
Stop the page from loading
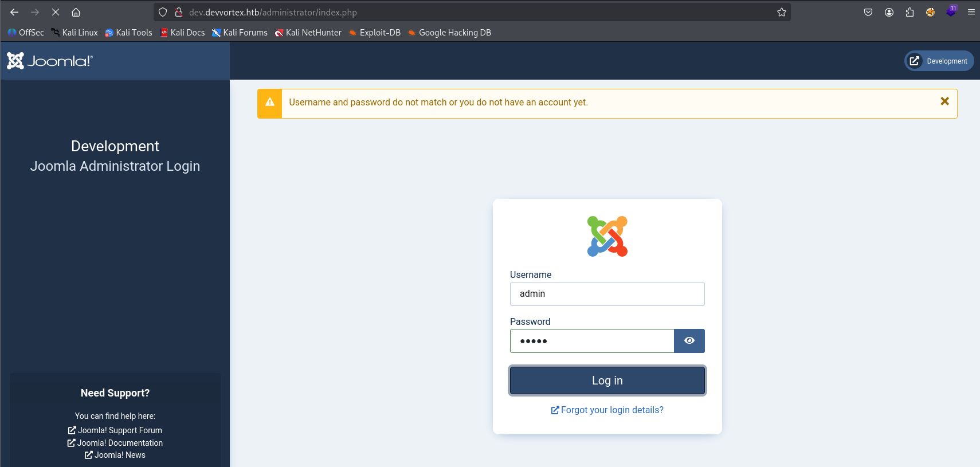[x=56, y=12]
